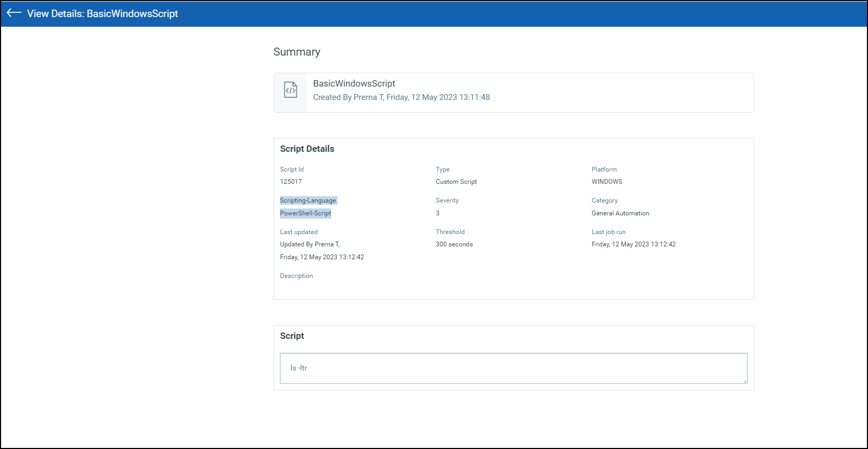Select the script id value 125017
Image resolution: width=868 pixels, height=449 pixels.
(291, 182)
